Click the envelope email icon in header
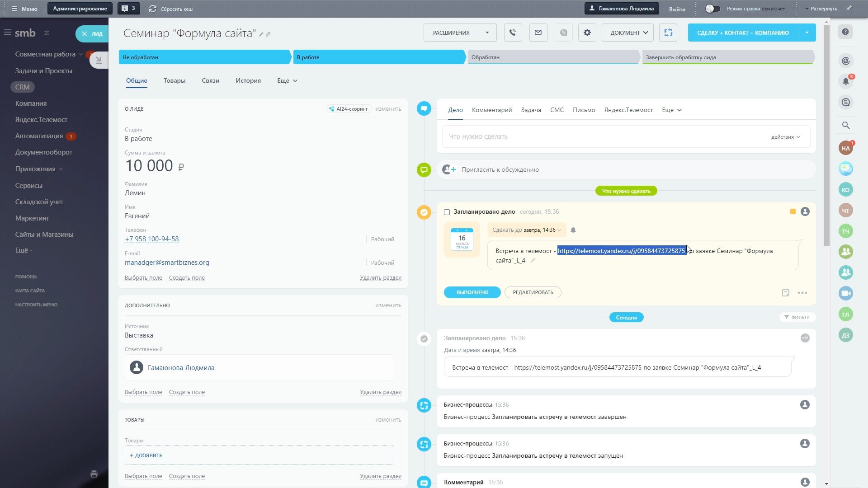 click(x=538, y=33)
